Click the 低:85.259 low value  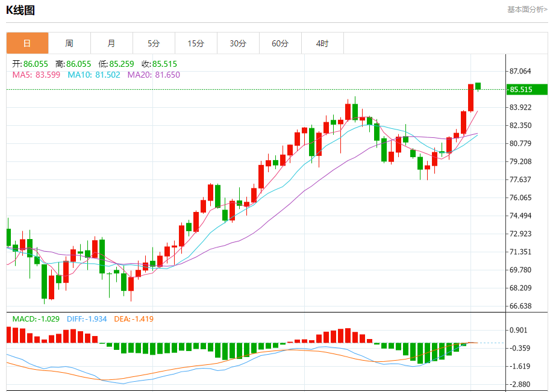[116, 64]
